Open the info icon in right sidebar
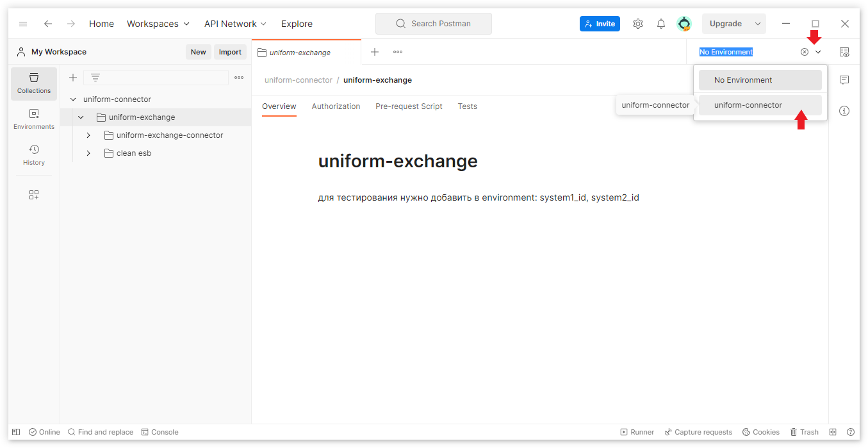Viewport: 868px width, 448px height. click(844, 111)
